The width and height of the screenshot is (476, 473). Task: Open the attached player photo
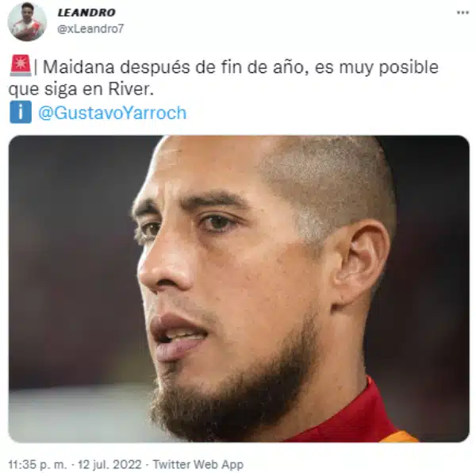point(239,288)
